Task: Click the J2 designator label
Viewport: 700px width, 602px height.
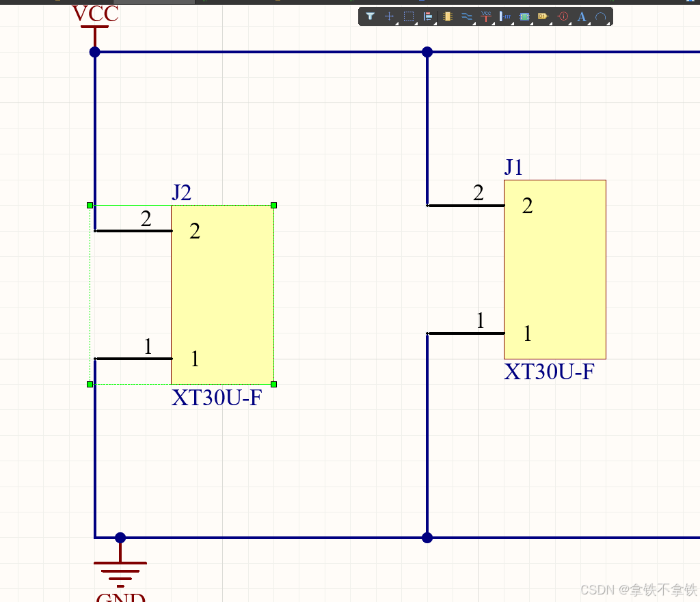Action: (181, 193)
